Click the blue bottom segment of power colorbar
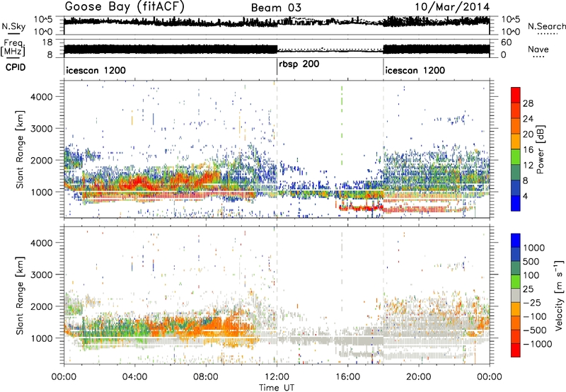Screen dimensions: 566x392 click(516, 203)
